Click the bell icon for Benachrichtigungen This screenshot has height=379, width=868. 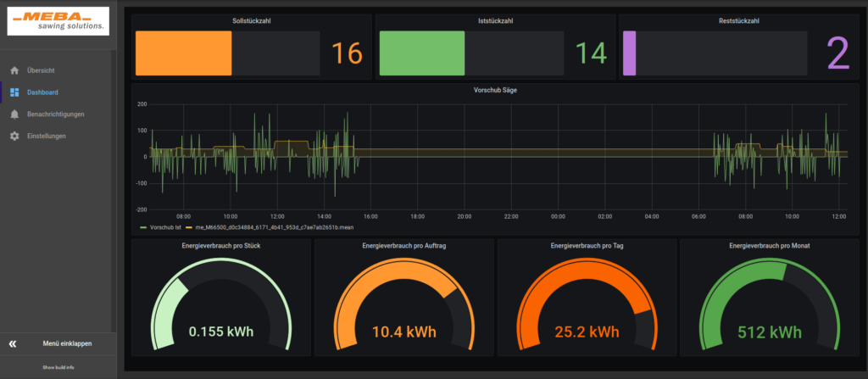[x=14, y=114]
